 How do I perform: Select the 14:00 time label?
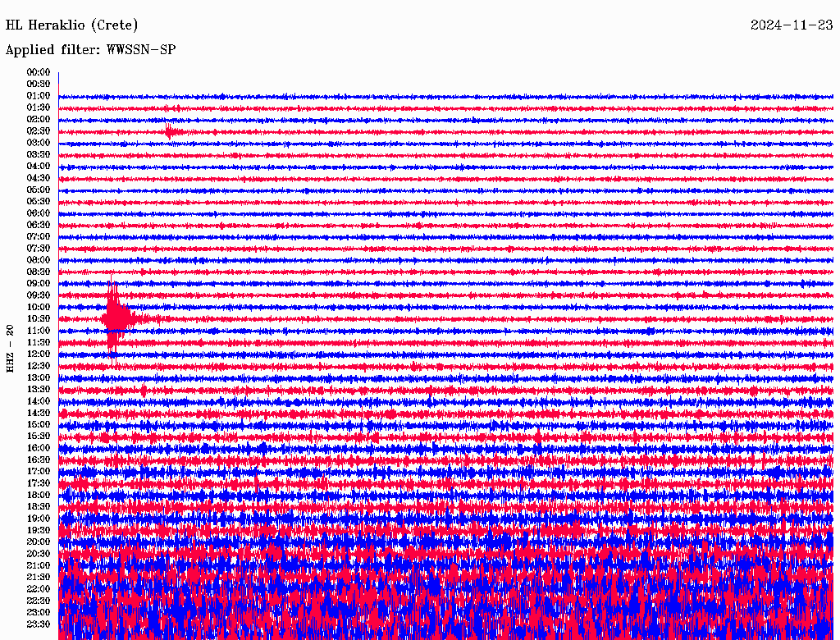pos(38,401)
